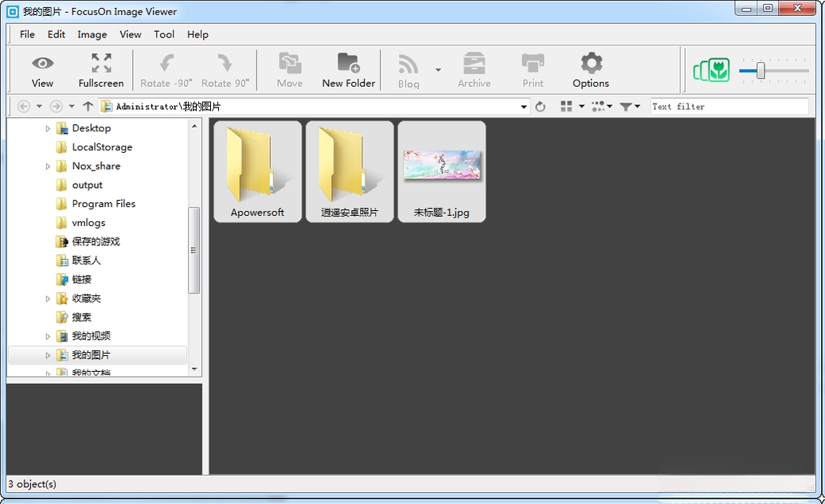
Task: Open the Tool menu
Action: coord(163,34)
